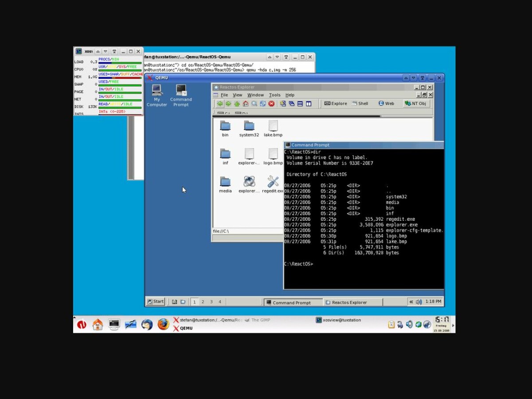Select QEMU entry in KDE taskbar
Screen dimensions: 532x399
[183, 329]
